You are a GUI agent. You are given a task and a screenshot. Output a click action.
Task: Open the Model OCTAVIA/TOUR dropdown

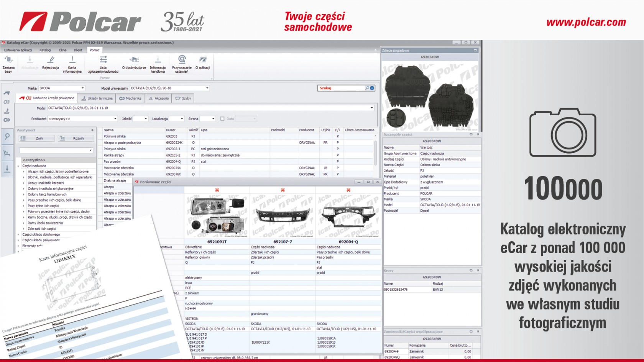coord(371,108)
